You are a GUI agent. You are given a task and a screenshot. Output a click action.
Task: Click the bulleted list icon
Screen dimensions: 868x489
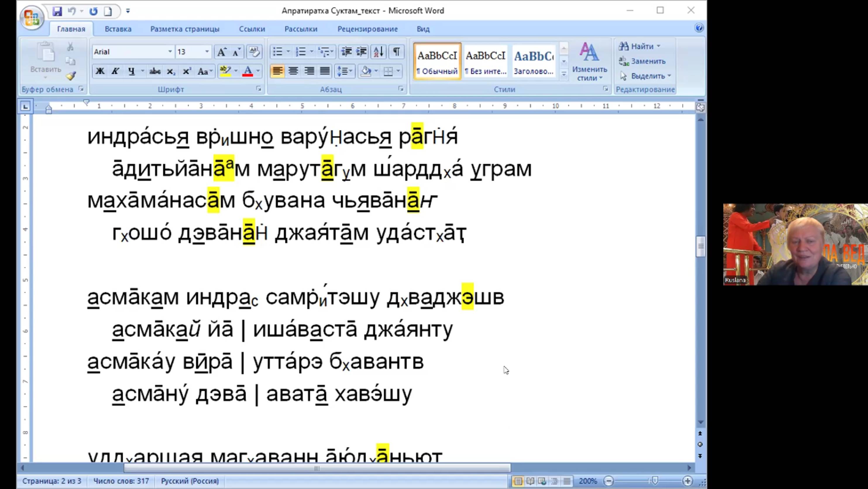coord(277,52)
